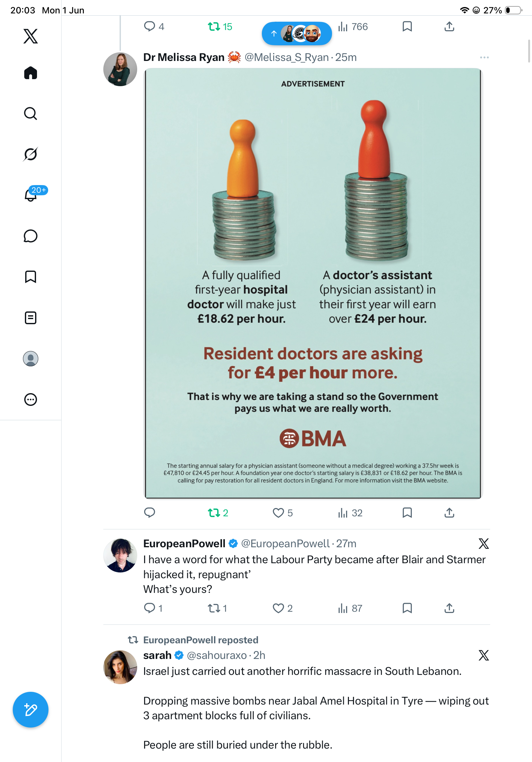
Task: Open share menu for EuropeanPowell's post
Action: (449, 608)
